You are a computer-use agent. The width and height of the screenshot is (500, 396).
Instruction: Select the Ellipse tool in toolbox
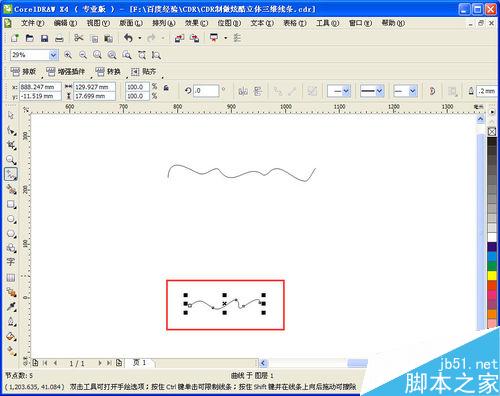pyautogui.click(x=11, y=219)
